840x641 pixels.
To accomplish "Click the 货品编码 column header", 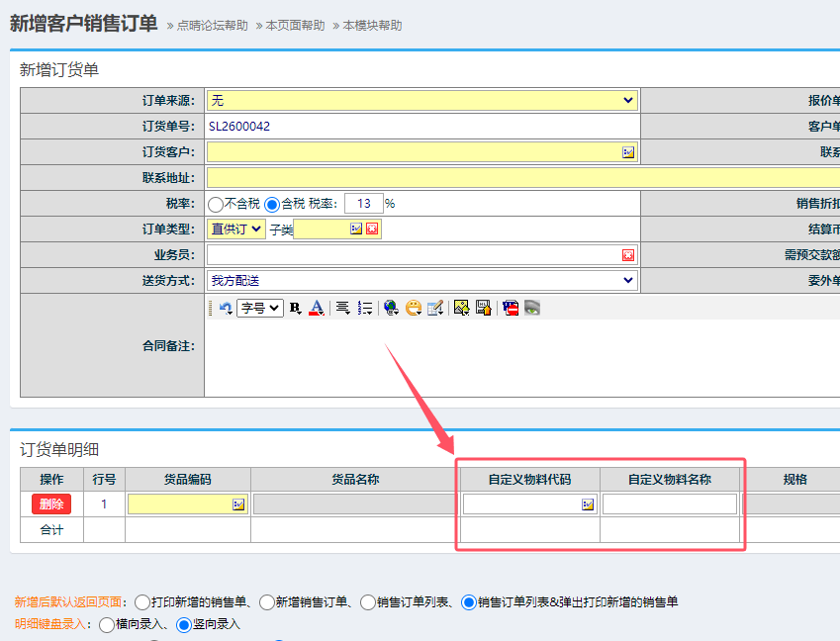I will [188, 480].
